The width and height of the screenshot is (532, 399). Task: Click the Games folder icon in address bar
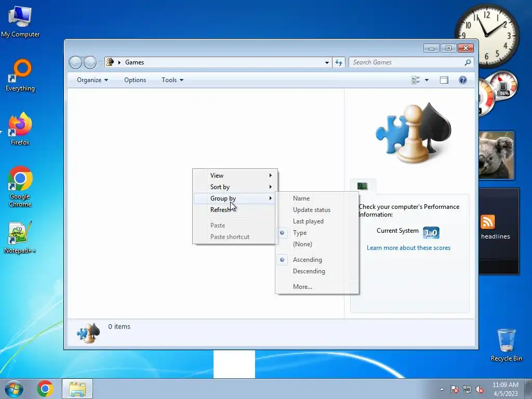(x=110, y=62)
